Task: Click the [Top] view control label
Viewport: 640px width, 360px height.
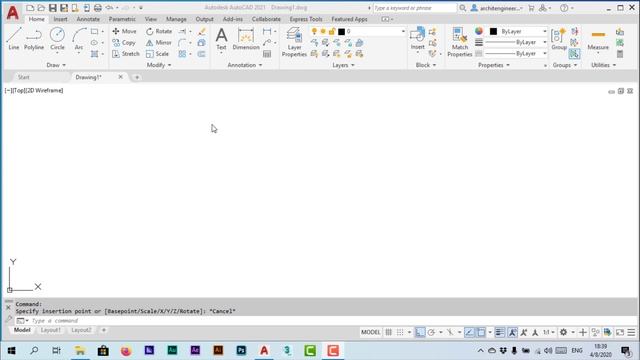Action: 18,90
